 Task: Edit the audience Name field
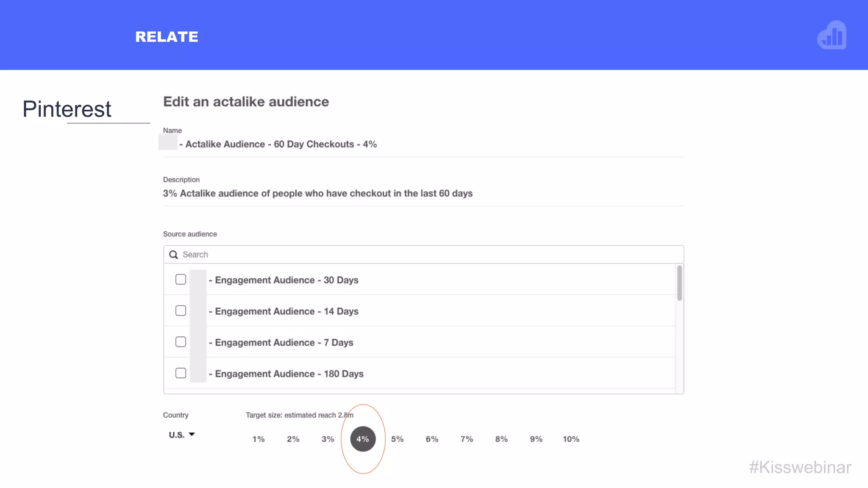pos(423,144)
